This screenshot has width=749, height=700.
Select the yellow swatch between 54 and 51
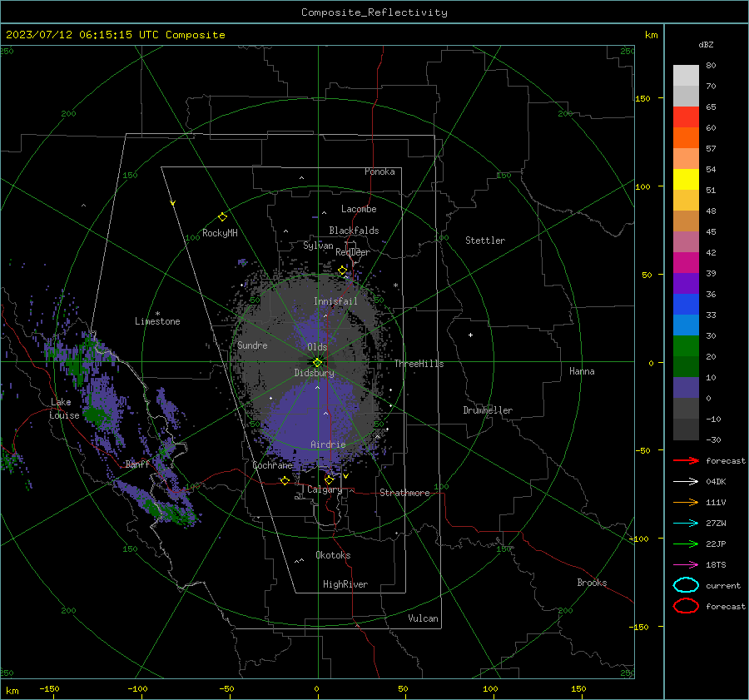686,179
